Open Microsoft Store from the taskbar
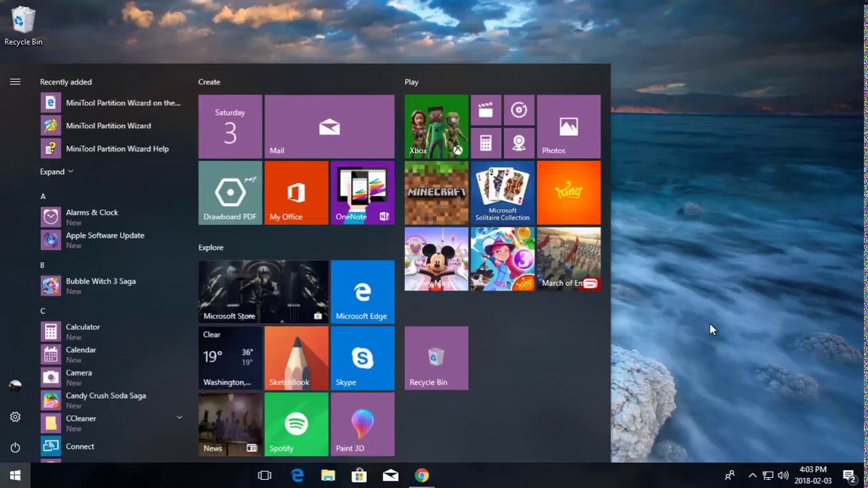This screenshot has width=868, height=488. pos(359,476)
